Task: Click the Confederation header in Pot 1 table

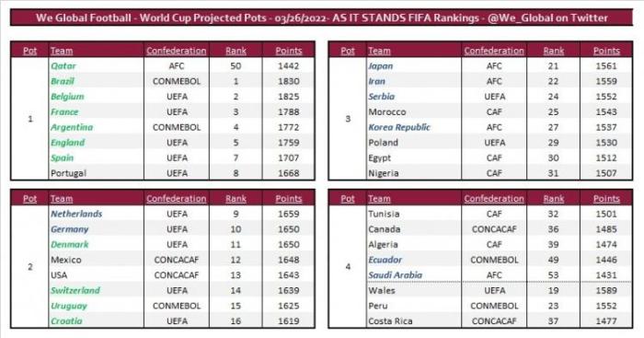Action: [177, 51]
